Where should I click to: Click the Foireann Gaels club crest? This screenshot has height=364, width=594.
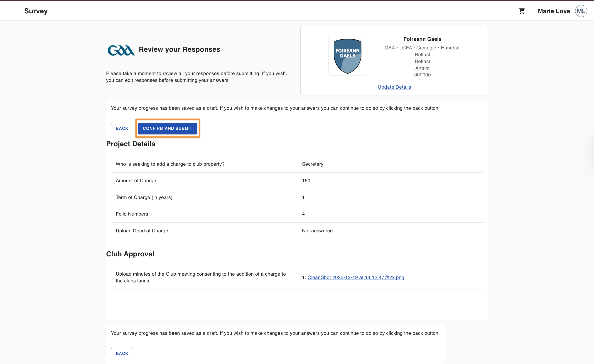(347, 56)
